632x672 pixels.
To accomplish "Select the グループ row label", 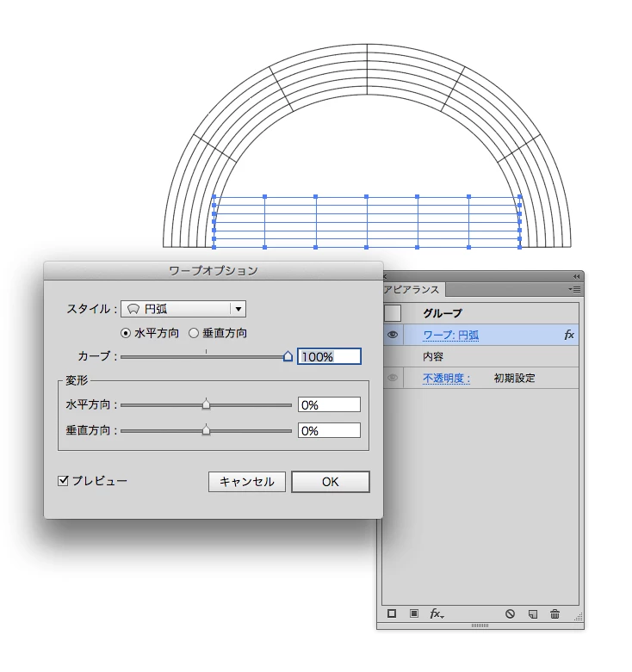I will tap(443, 313).
